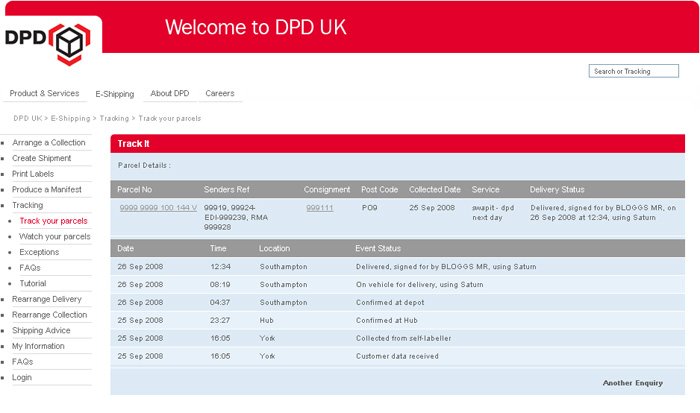Click service 'awaprt - dpd next day'

493,213
